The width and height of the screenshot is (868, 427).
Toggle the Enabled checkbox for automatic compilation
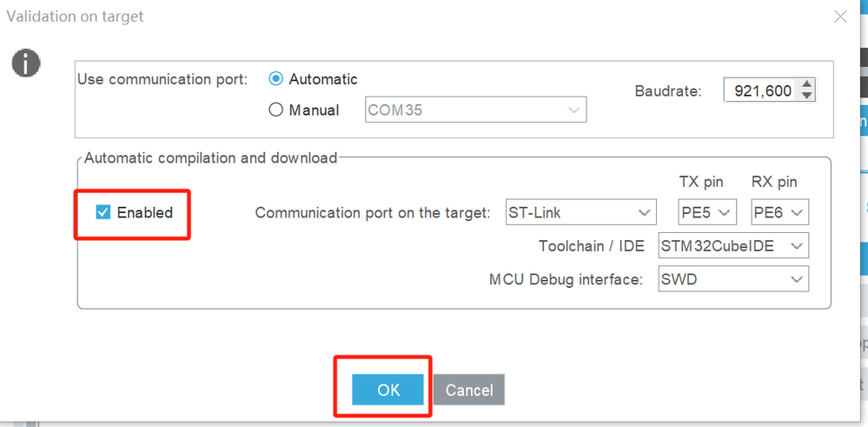[103, 212]
